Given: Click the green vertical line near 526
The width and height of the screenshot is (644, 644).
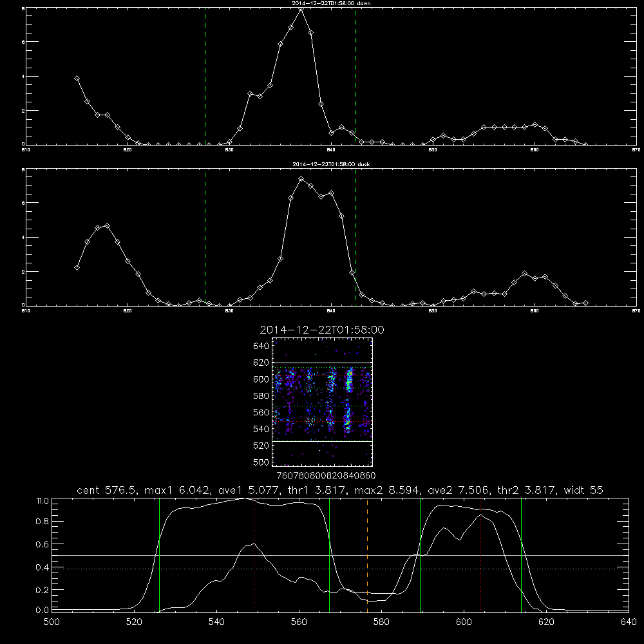Looking at the screenshot, I should [x=159, y=555].
